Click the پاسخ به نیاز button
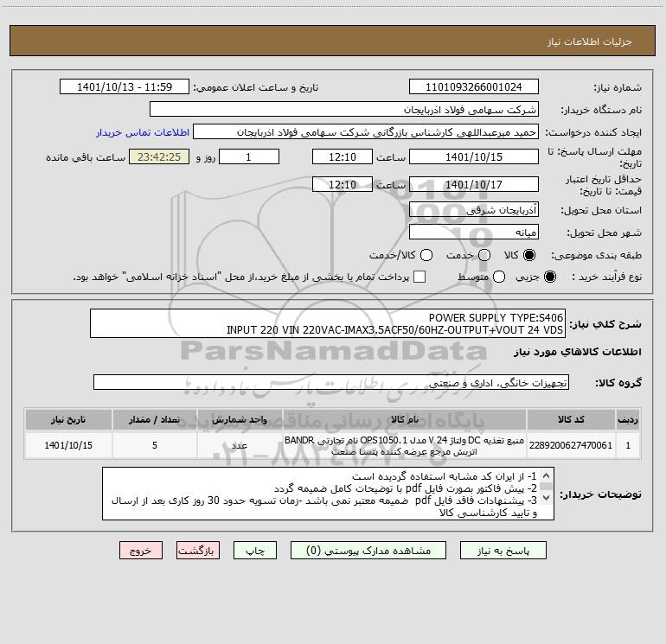The width and height of the screenshot is (666, 644). (x=503, y=551)
